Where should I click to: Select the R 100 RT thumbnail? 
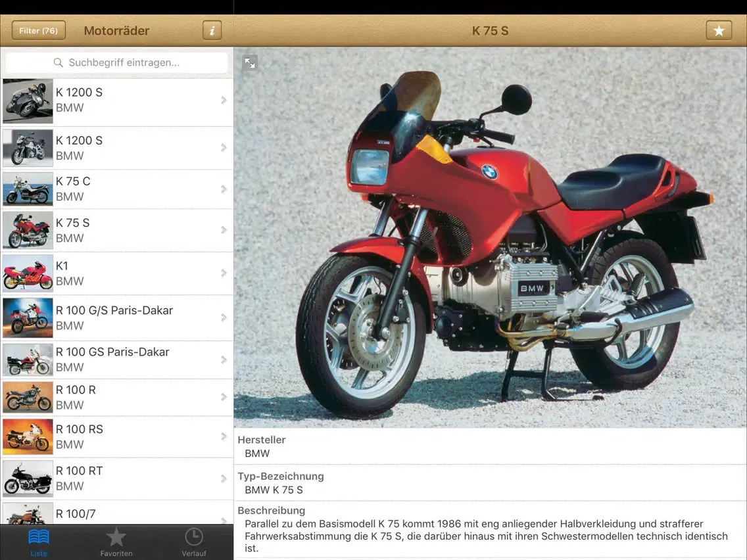[x=28, y=478]
